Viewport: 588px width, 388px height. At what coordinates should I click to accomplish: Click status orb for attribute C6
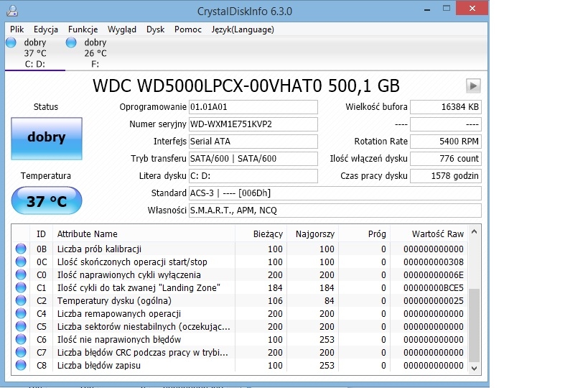pyautogui.click(x=21, y=339)
